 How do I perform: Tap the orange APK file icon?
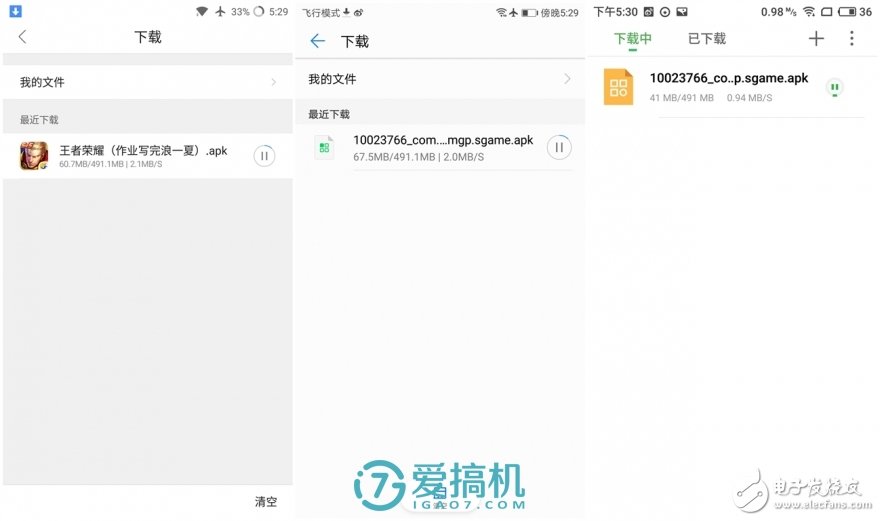click(619, 87)
